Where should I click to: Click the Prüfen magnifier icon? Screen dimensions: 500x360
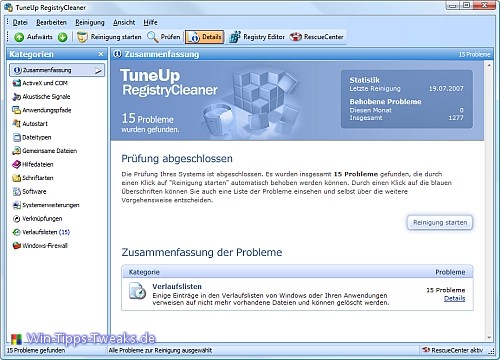pos(153,37)
